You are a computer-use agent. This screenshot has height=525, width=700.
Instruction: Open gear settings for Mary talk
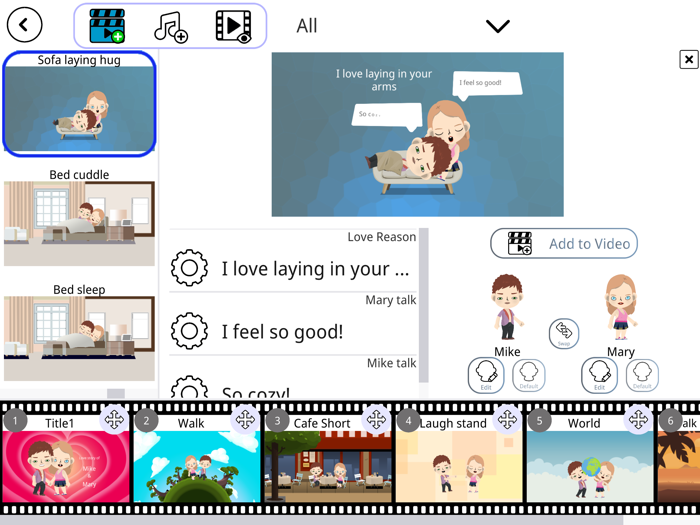pos(189,331)
